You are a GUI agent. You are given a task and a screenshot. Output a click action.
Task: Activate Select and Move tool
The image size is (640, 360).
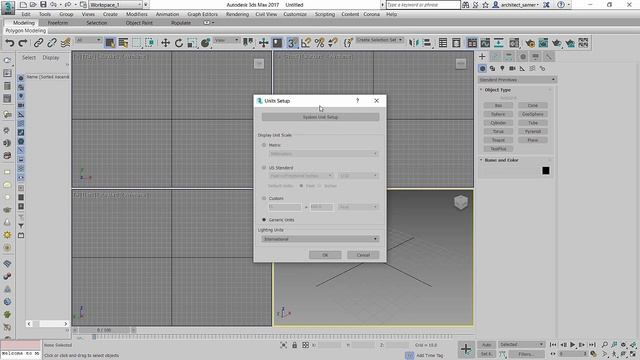(165, 42)
